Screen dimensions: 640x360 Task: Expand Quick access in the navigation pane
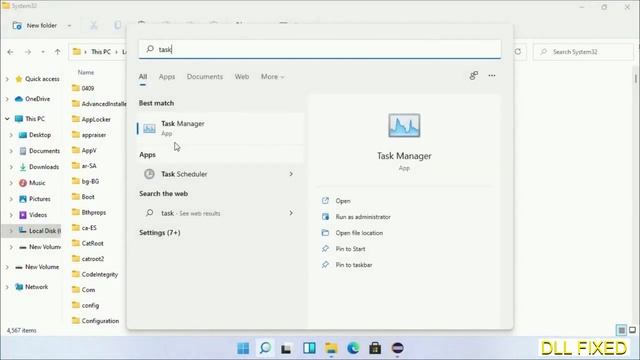tap(7, 79)
